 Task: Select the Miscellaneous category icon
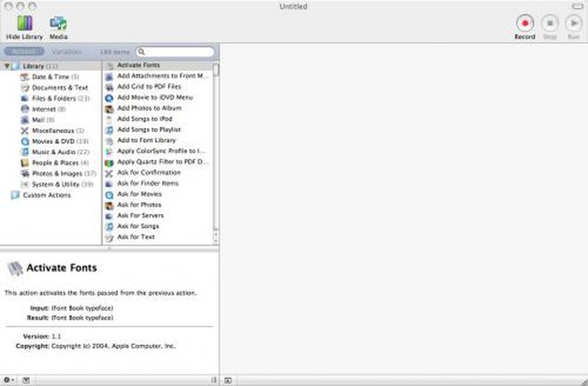click(25, 131)
